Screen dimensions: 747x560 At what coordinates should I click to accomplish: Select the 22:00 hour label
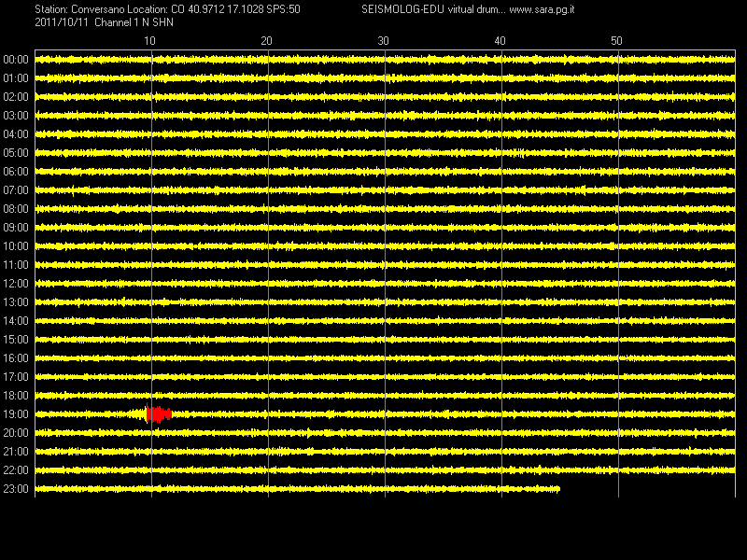click(x=16, y=470)
